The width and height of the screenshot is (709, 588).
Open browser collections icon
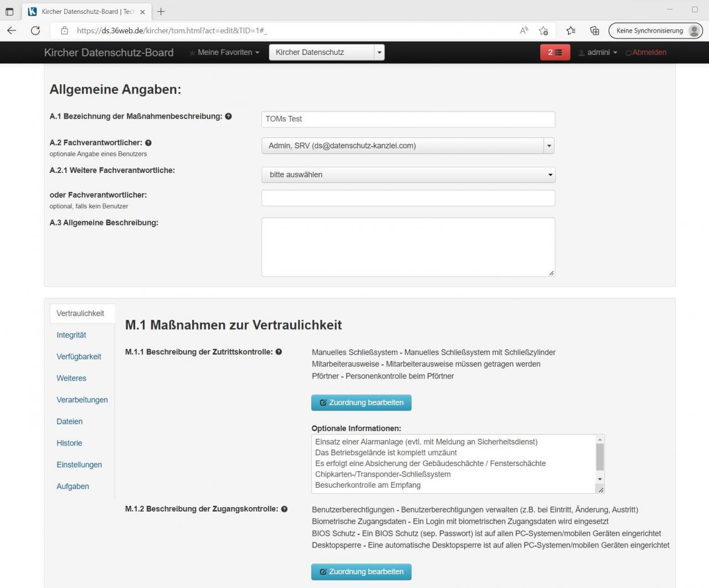[x=594, y=30]
